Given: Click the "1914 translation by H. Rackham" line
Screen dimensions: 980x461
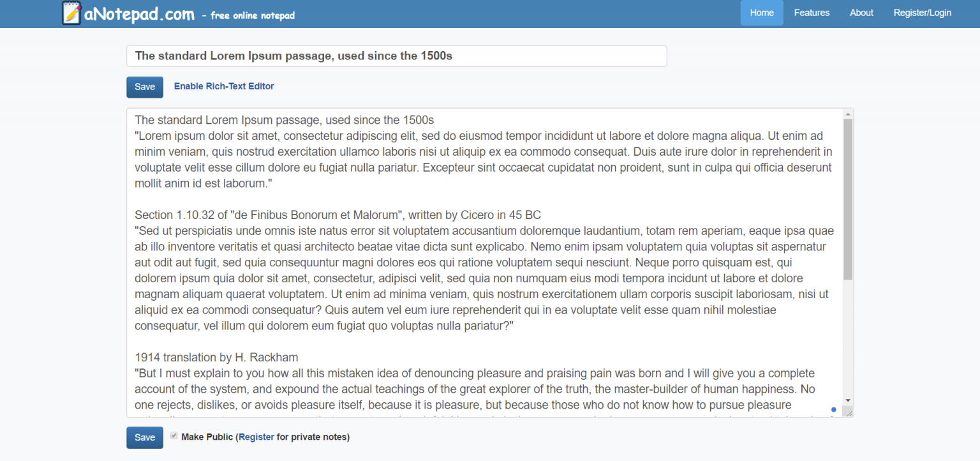Looking at the screenshot, I should 216,358.
